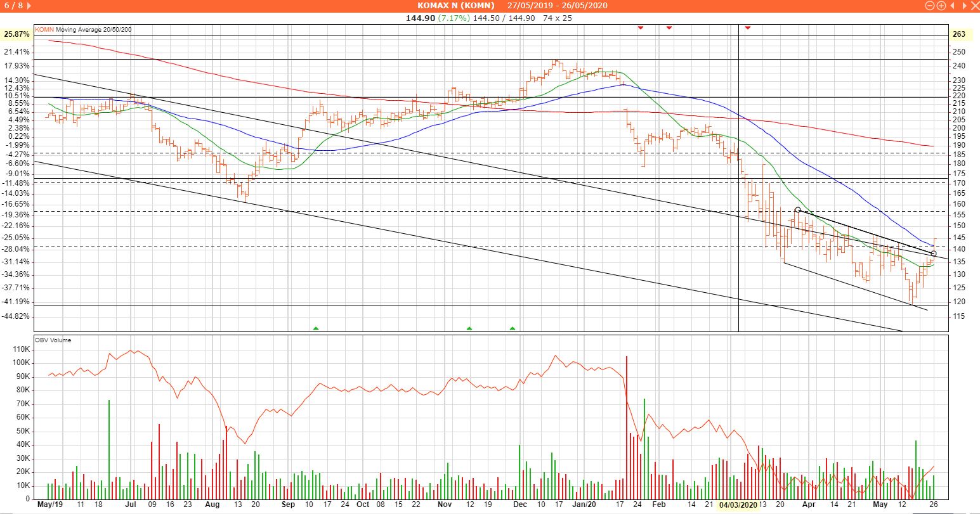Click the trendline circle handle at late March
Viewport: 980px width, 514px height.
[x=797, y=210]
